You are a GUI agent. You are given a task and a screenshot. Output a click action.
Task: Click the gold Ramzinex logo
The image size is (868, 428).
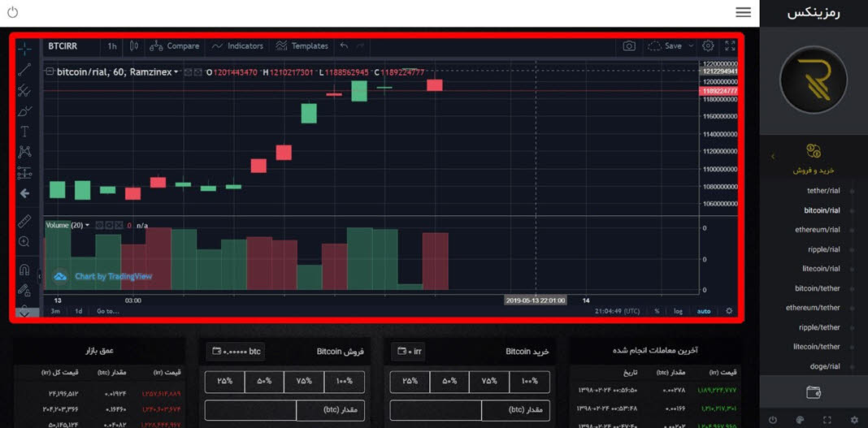tap(814, 80)
